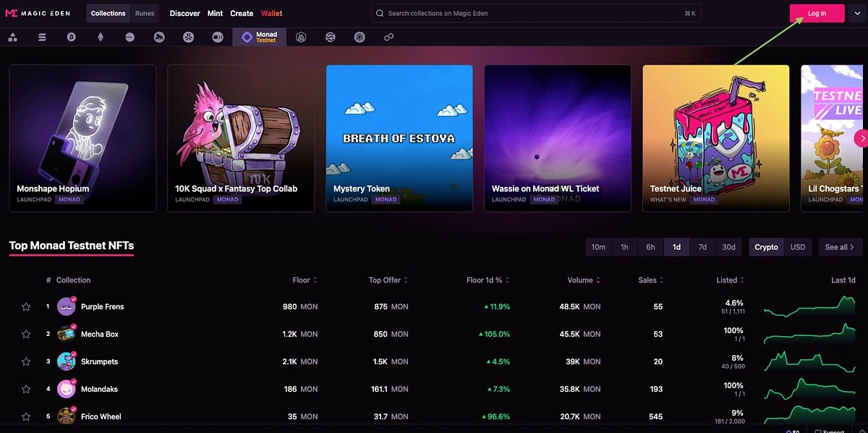Favorite Molandaks with its star
This screenshot has height=433, width=868.
(26, 390)
